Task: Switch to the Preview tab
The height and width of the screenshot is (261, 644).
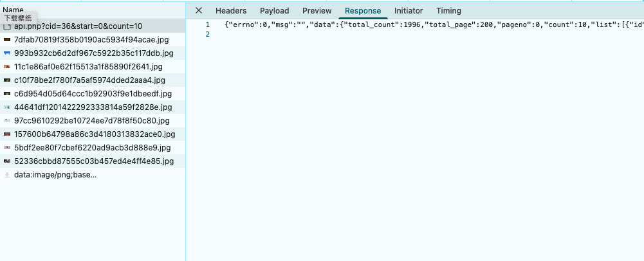Action: pos(317,11)
